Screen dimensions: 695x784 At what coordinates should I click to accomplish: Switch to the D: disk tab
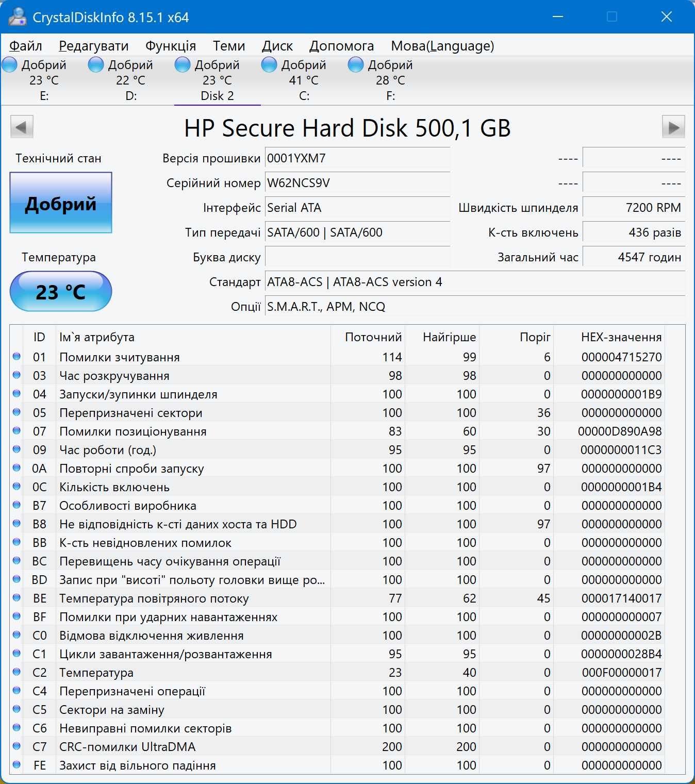[x=131, y=80]
